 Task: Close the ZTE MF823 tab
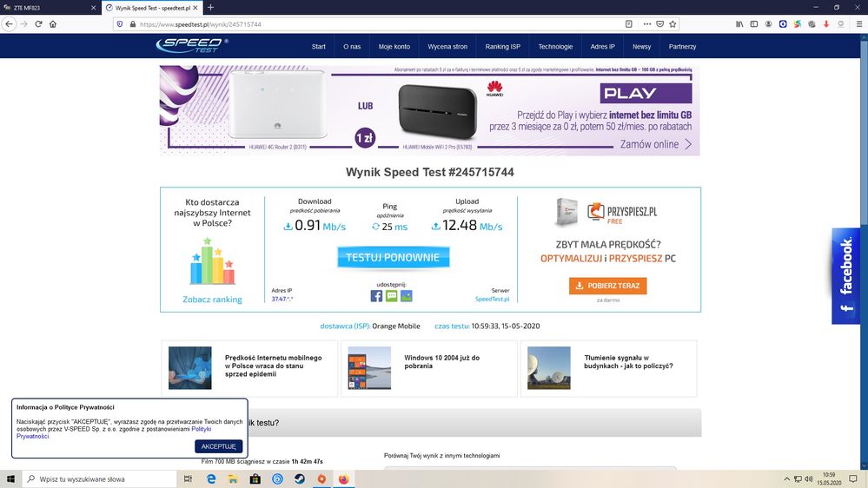pos(93,8)
